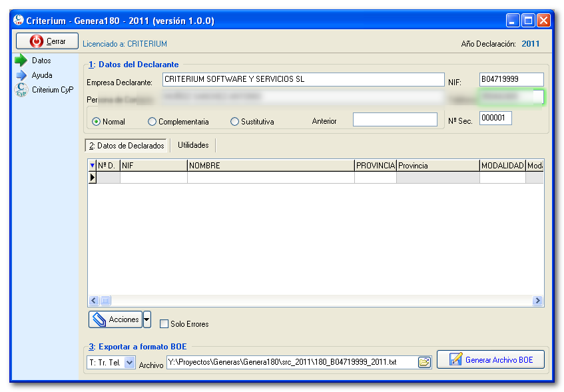The height and width of the screenshot is (392, 564).
Task: Switch to Datos de Declarados tab
Action: [x=127, y=146]
